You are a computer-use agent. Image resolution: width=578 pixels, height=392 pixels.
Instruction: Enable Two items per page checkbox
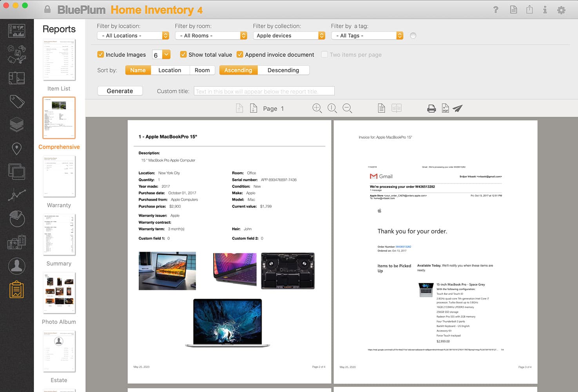(x=324, y=54)
